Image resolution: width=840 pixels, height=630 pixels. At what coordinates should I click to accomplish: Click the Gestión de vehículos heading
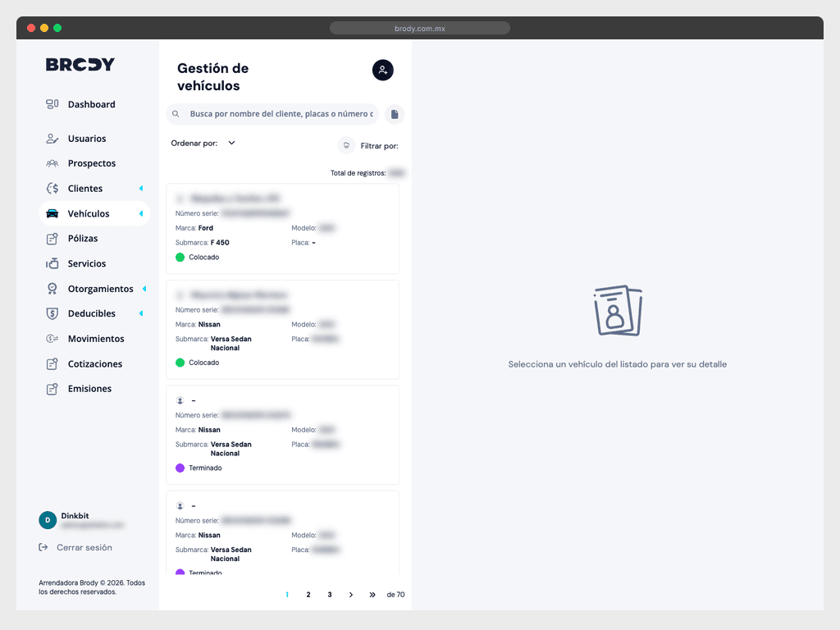tap(213, 77)
